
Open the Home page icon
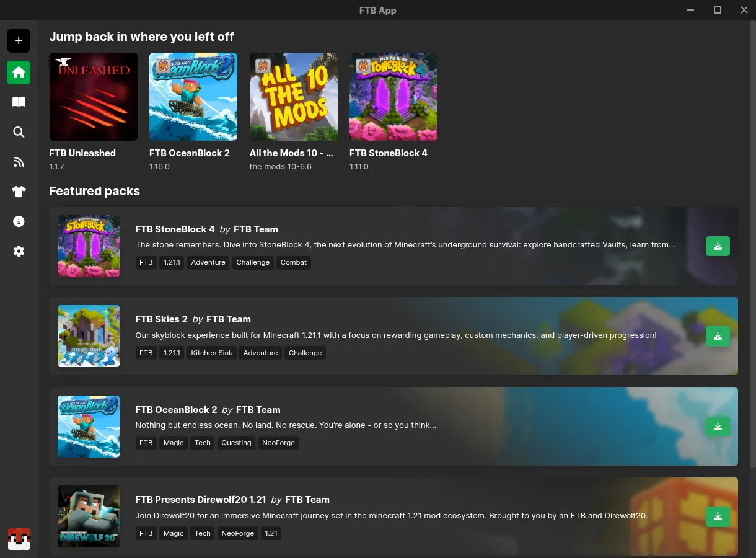pyautogui.click(x=19, y=73)
